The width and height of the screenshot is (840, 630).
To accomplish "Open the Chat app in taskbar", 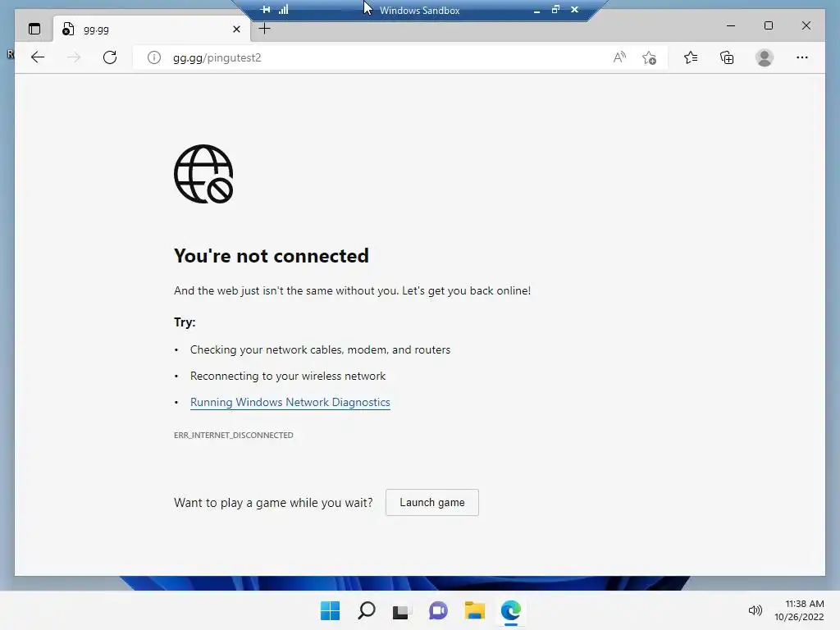I will point(438,610).
